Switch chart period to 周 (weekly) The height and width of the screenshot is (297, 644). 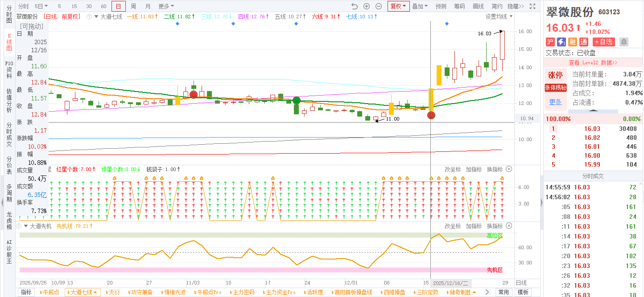(x=133, y=6)
